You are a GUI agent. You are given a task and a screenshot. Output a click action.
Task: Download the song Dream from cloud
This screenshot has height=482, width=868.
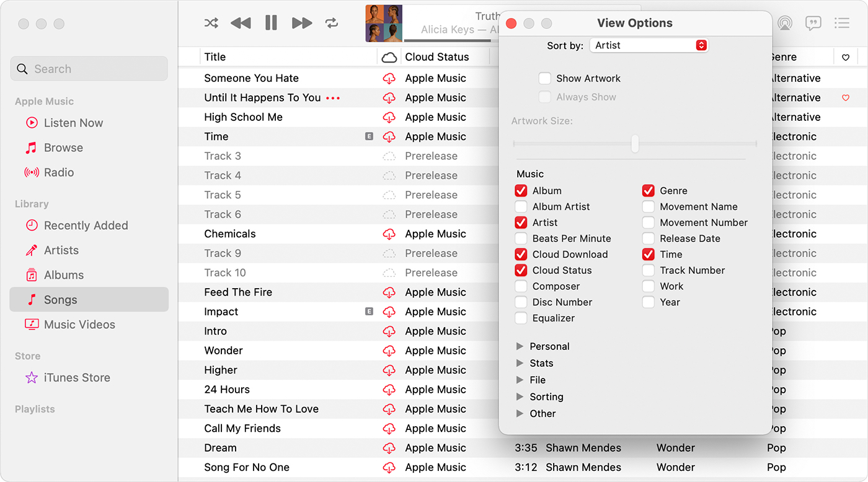click(x=389, y=448)
